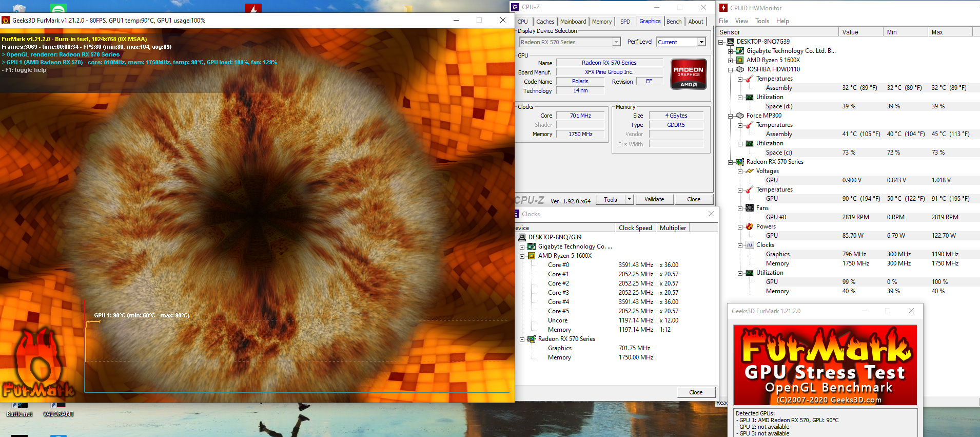Viewport: 980px width, 437px height.
Task: Open the View menu in HWMonitor
Action: pos(741,21)
